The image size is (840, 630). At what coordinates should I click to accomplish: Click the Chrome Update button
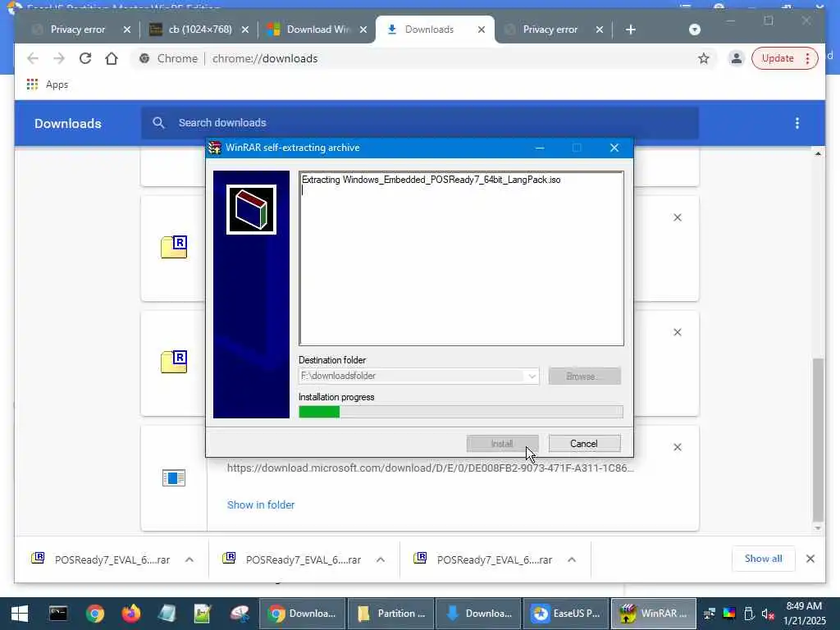click(x=785, y=58)
